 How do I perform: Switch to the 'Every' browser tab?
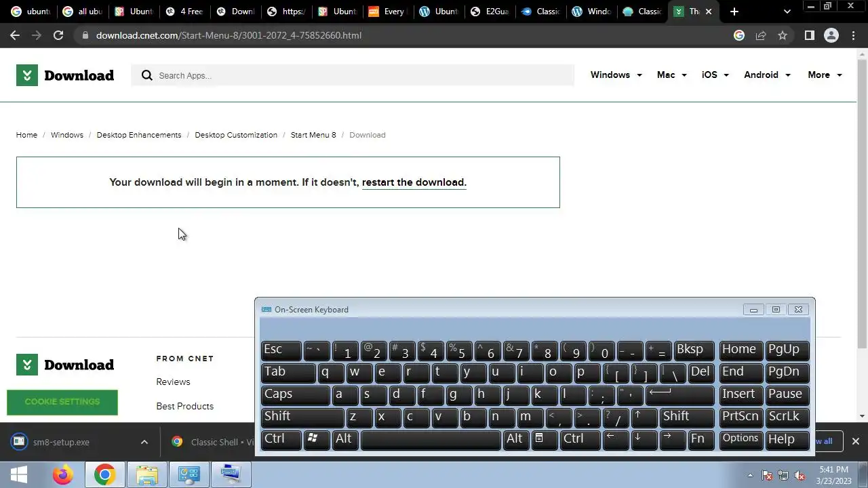(387, 12)
